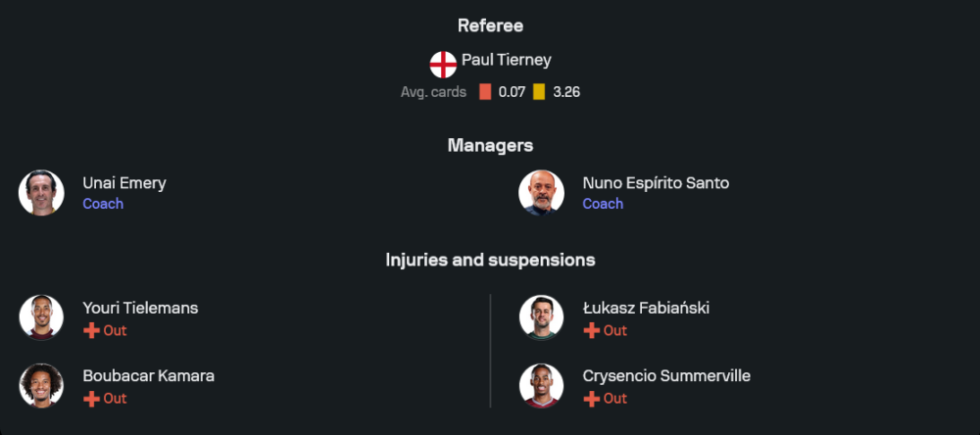Click the Coach label under Unai Emery
This screenshot has height=435, width=980.
pyautogui.click(x=103, y=204)
